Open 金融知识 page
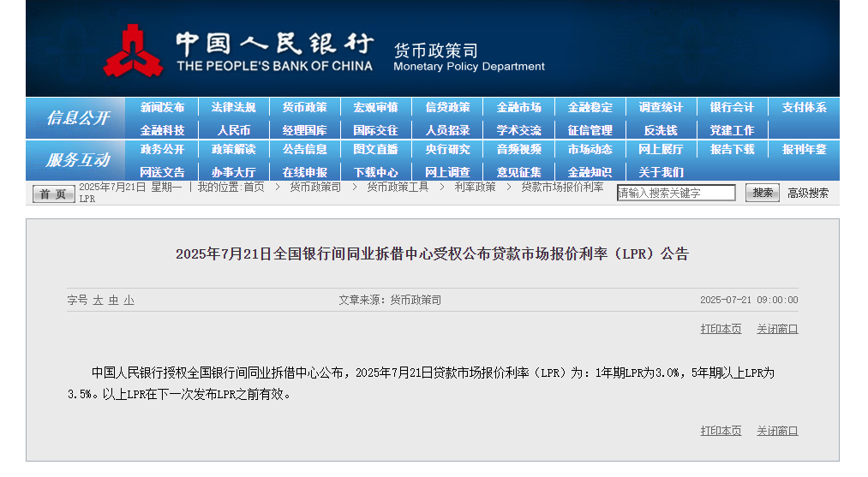Screen dimensions: 868x477 point(590,173)
